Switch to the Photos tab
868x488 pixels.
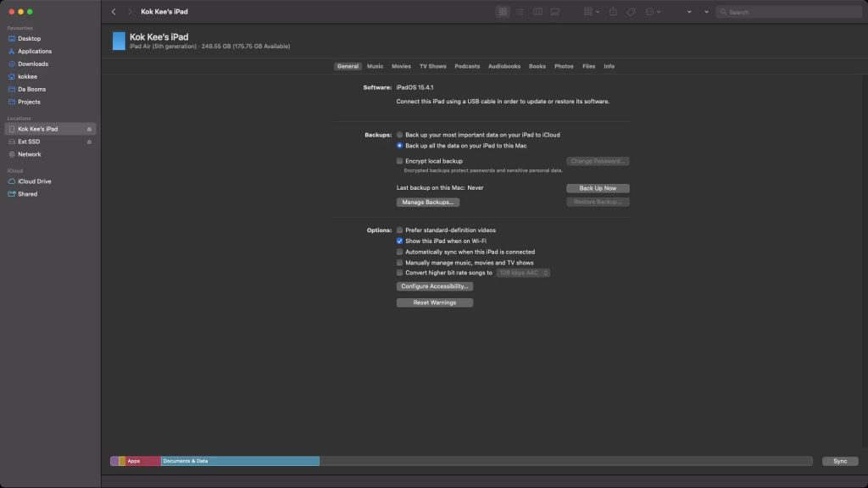click(564, 66)
